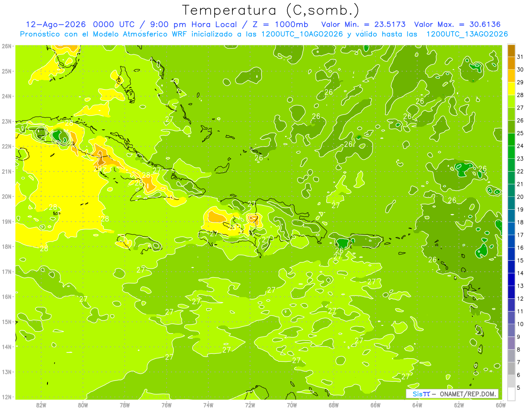Select validity end time "1200UTC_13AGO2026"

[467, 34]
